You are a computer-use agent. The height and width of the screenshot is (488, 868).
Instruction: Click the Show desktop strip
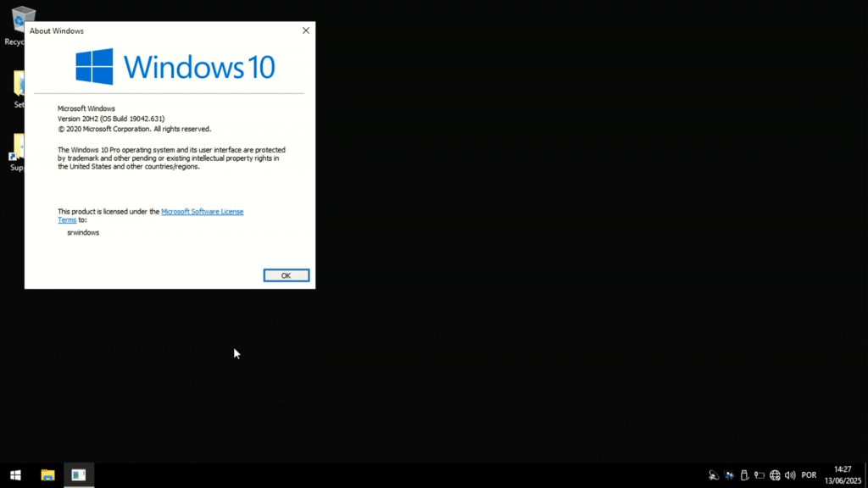(865, 475)
